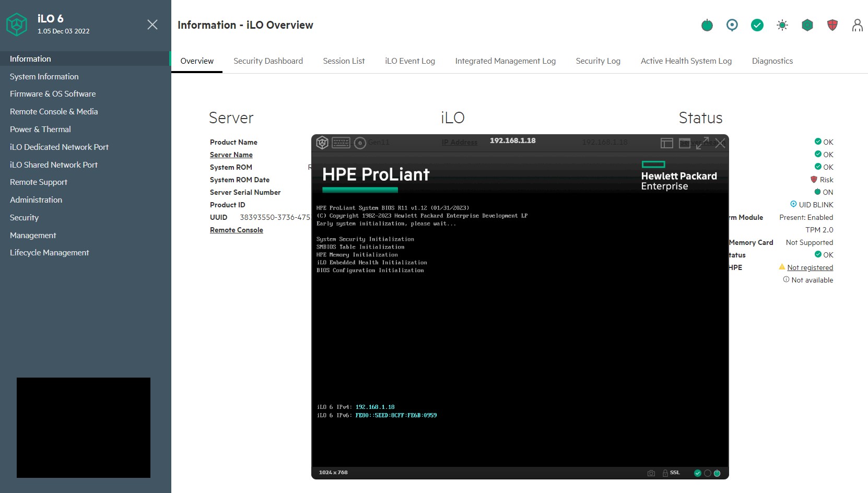Click the black console thumbnail in sidebar
Viewport: 868px width, 493px height.
(x=84, y=428)
